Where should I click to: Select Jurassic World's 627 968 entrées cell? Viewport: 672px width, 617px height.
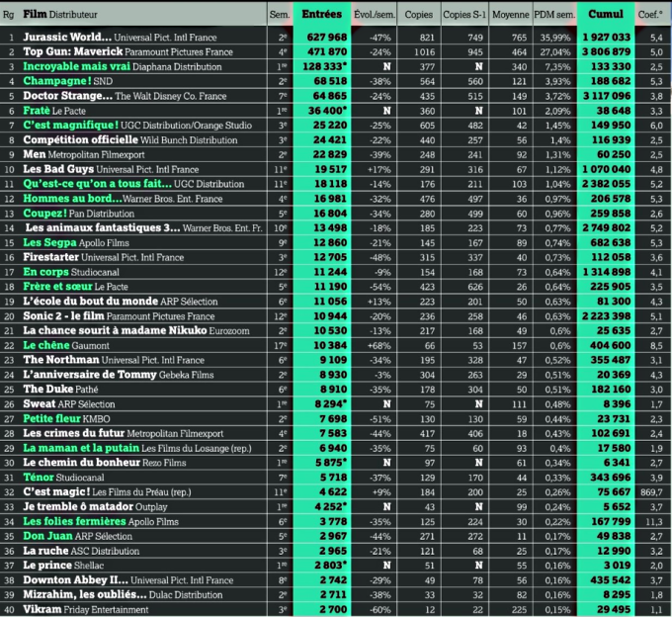click(322, 37)
